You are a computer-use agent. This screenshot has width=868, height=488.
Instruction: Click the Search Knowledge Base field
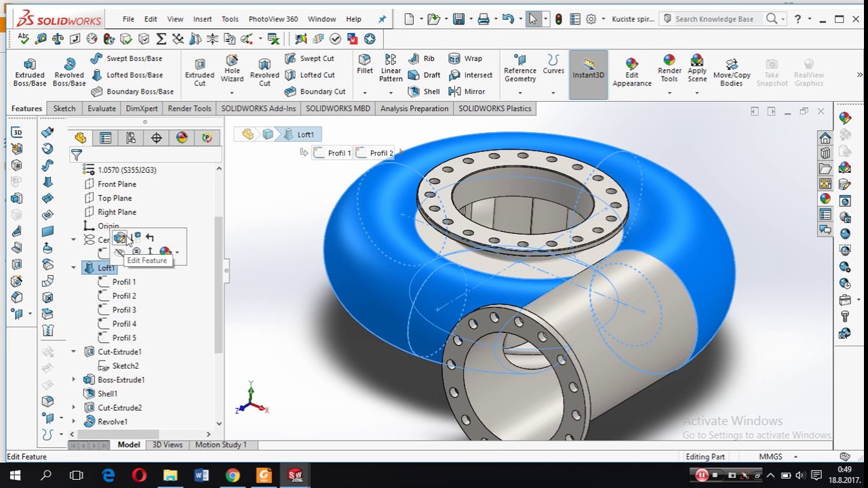(714, 19)
